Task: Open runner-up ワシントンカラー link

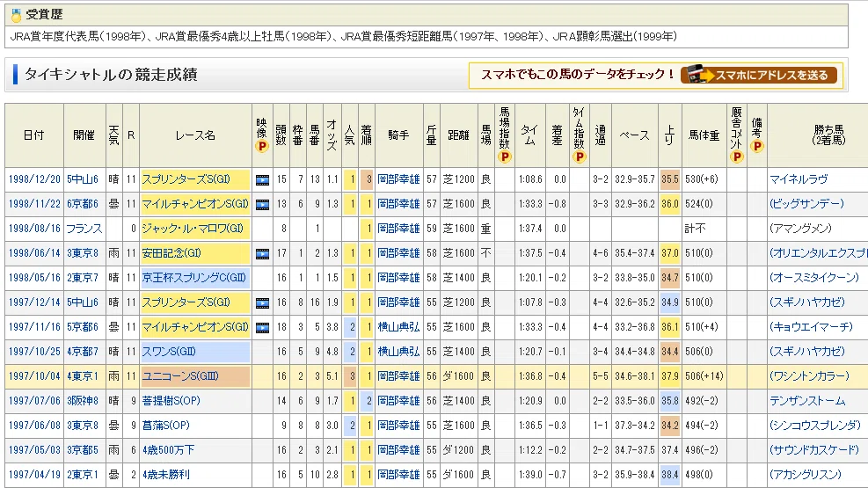Action: pyautogui.click(x=809, y=376)
